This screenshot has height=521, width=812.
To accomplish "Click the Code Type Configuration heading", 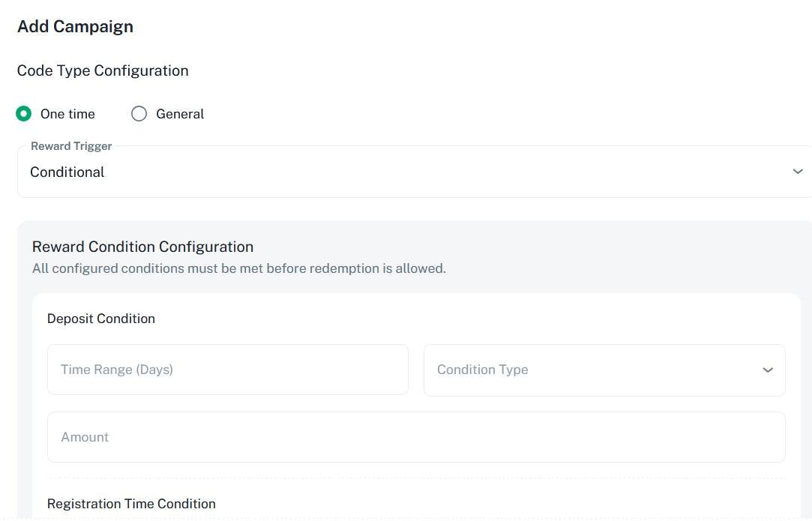I will click(103, 71).
